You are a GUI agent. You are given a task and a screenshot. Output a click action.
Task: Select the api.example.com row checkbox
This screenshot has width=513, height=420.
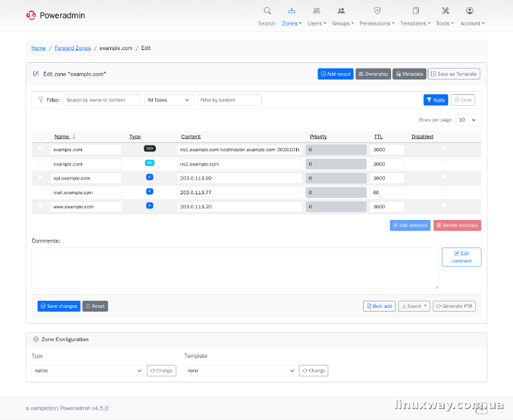40,176
